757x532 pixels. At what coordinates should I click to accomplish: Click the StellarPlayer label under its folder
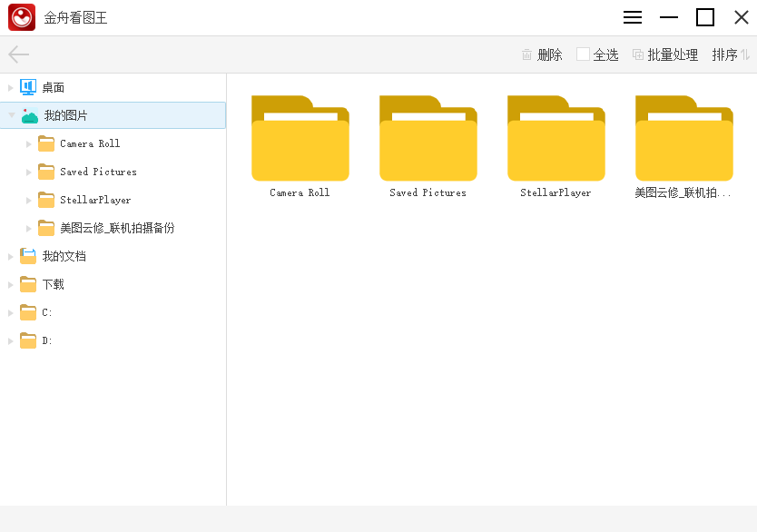coord(555,192)
